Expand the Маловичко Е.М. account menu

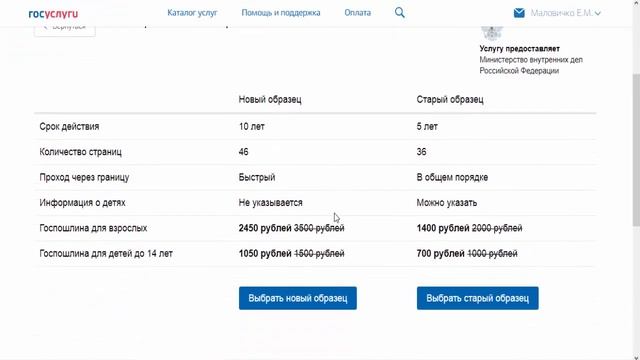566,13
